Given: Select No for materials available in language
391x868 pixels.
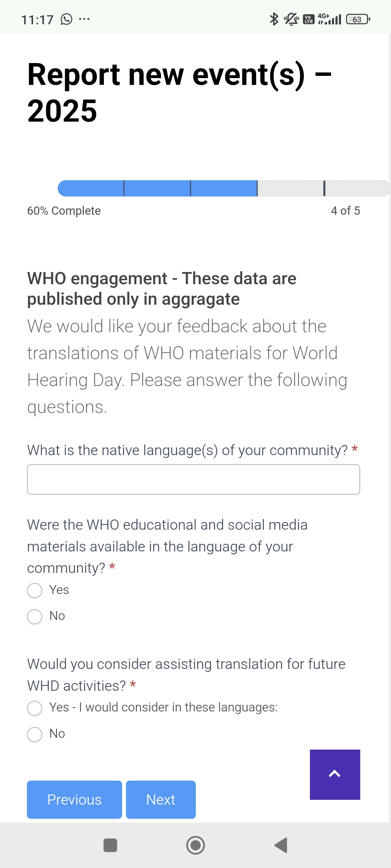Looking at the screenshot, I should [34, 616].
